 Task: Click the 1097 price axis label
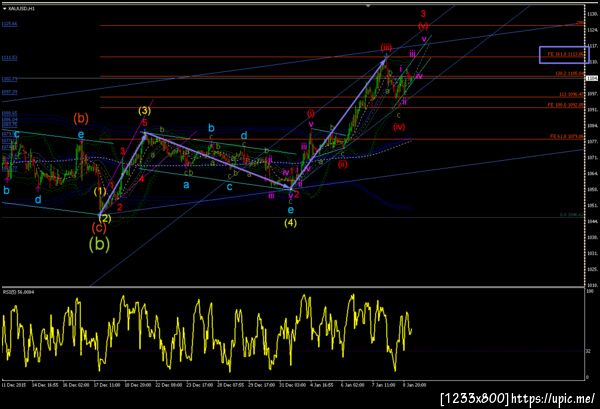592,94
